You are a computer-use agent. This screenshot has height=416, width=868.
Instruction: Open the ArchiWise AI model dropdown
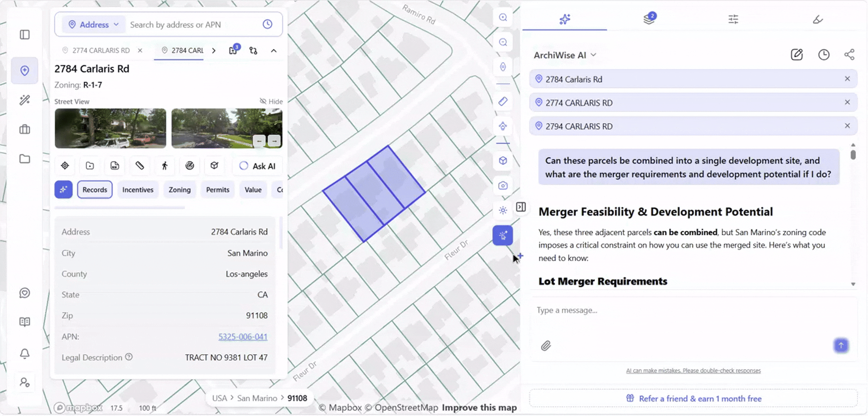(x=565, y=55)
